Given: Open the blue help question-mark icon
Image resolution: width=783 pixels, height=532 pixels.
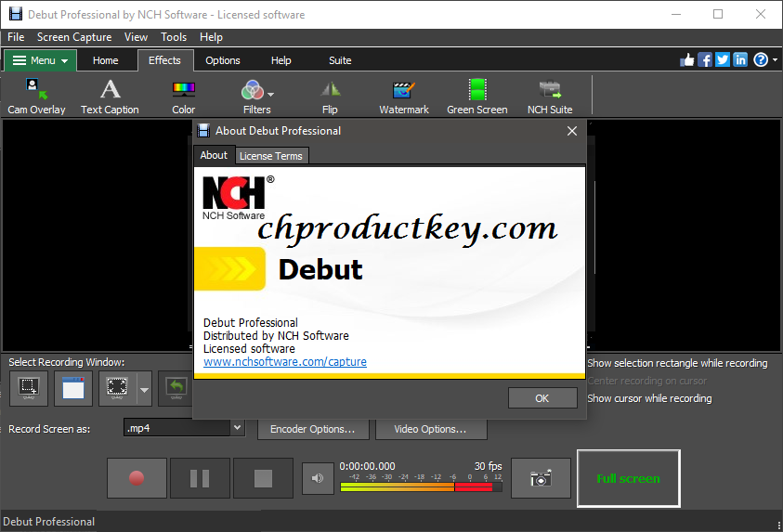Looking at the screenshot, I should [x=761, y=60].
